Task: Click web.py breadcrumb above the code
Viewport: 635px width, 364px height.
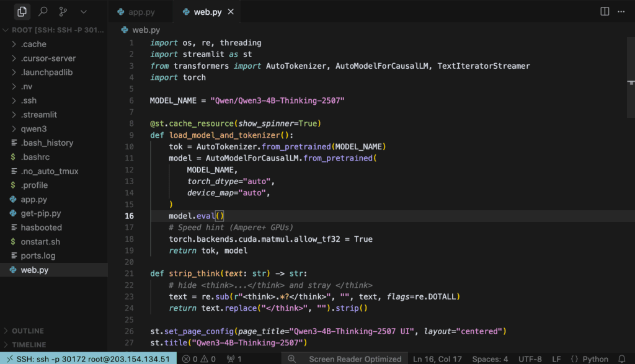Action: tap(141, 30)
